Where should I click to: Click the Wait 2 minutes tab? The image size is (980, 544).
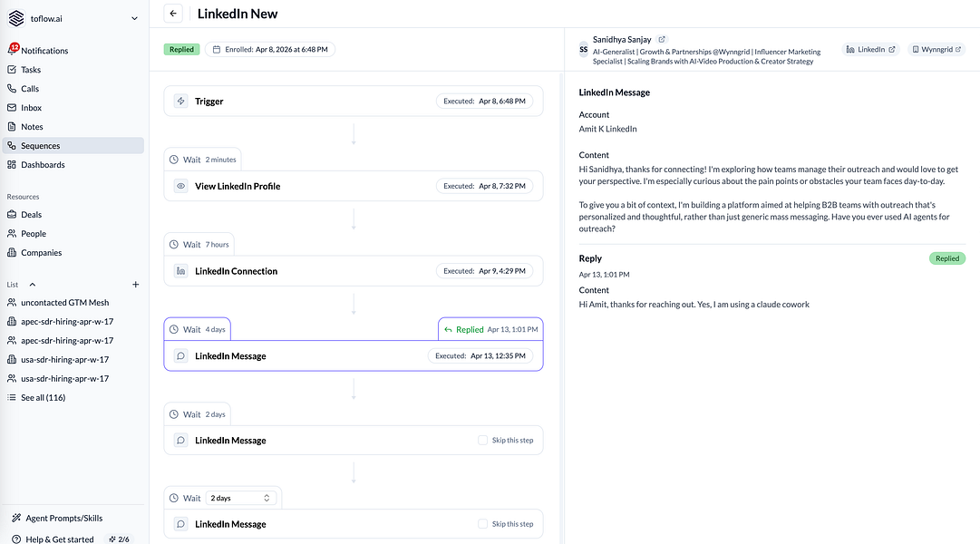[202, 160]
